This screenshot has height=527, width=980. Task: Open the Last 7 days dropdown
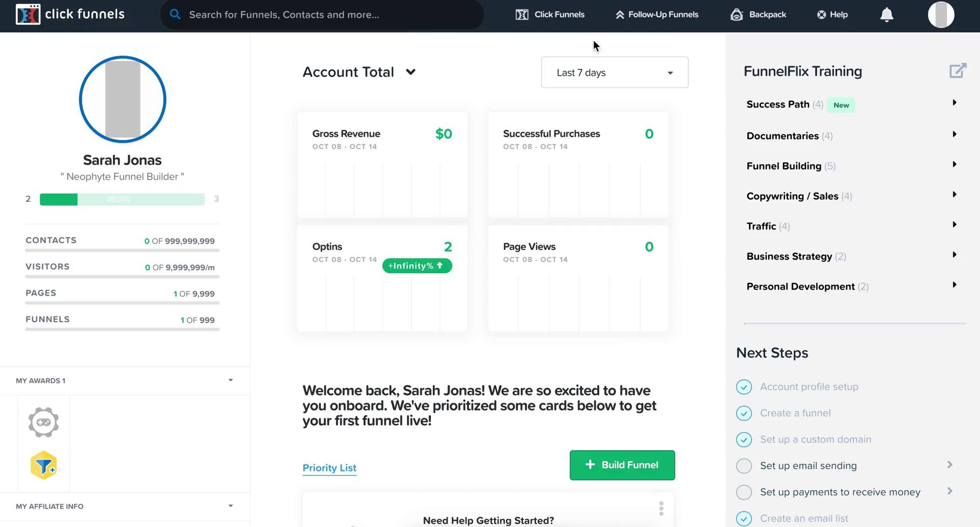(615, 73)
